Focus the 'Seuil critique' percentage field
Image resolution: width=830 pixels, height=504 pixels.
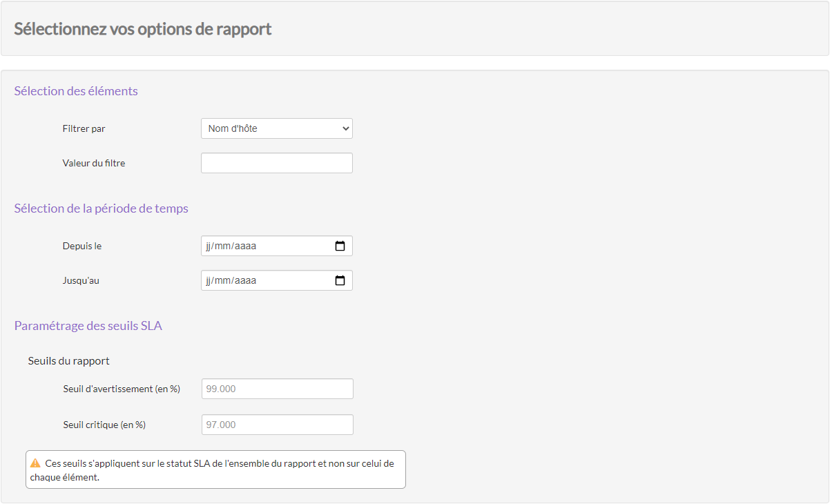click(x=277, y=425)
